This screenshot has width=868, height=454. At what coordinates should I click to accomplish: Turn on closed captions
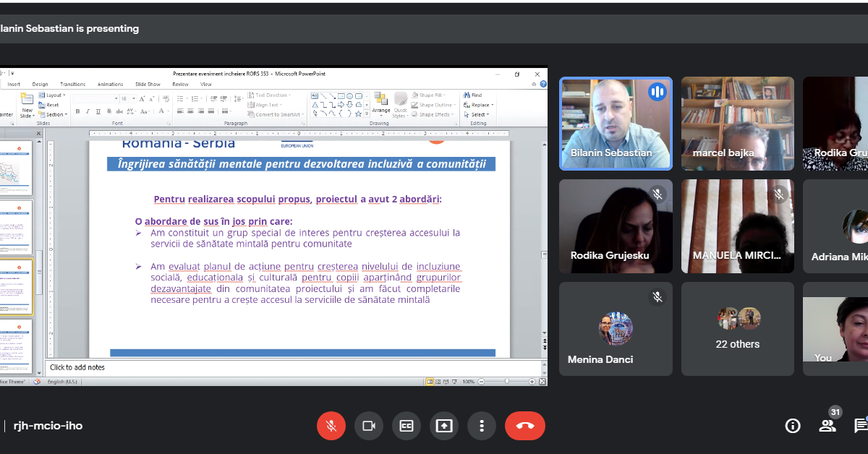[x=407, y=426]
